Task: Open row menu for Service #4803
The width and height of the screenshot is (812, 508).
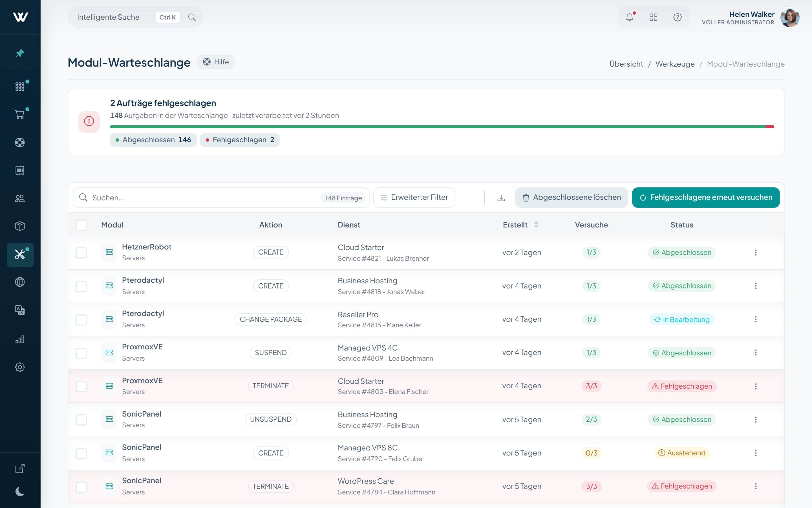Action: click(756, 386)
